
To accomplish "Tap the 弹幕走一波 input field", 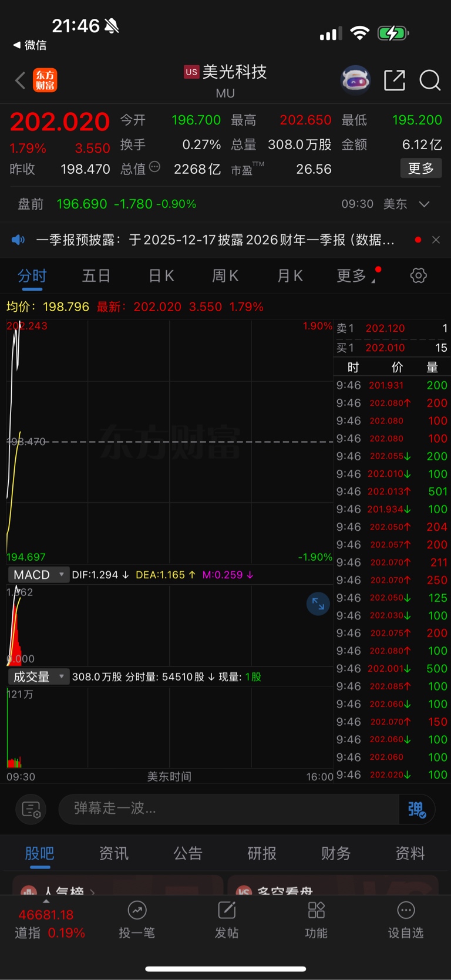I will [229, 809].
